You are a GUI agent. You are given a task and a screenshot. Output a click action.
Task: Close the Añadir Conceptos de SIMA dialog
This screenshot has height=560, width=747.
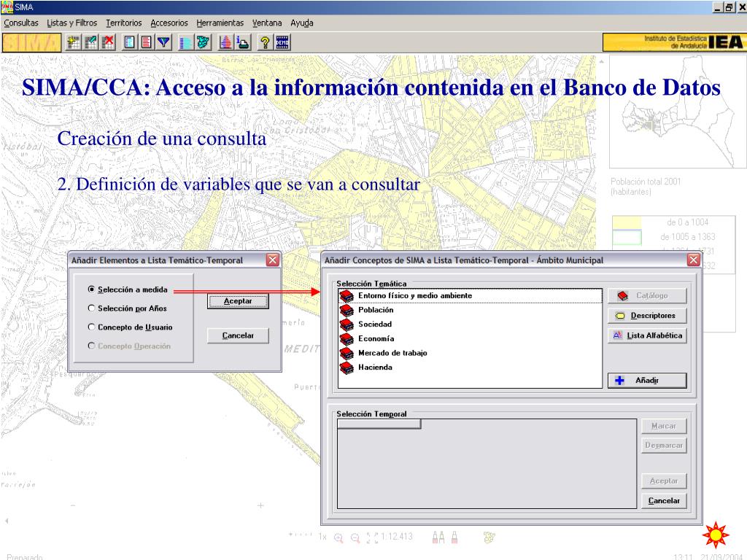click(x=694, y=260)
